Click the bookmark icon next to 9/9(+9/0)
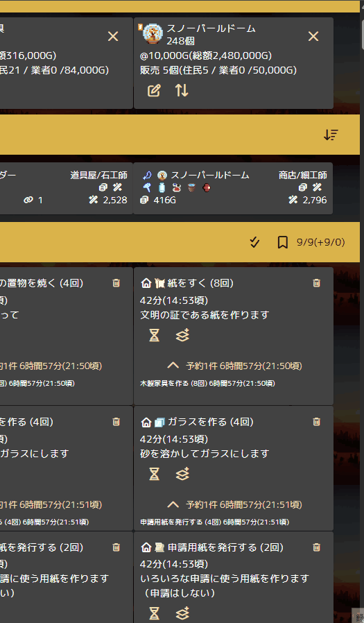Image resolution: width=364 pixels, height=623 pixels. [282, 242]
